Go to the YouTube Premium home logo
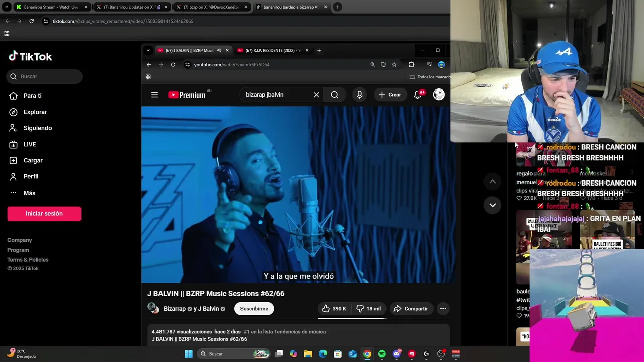The image size is (644, 362). click(187, 95)
